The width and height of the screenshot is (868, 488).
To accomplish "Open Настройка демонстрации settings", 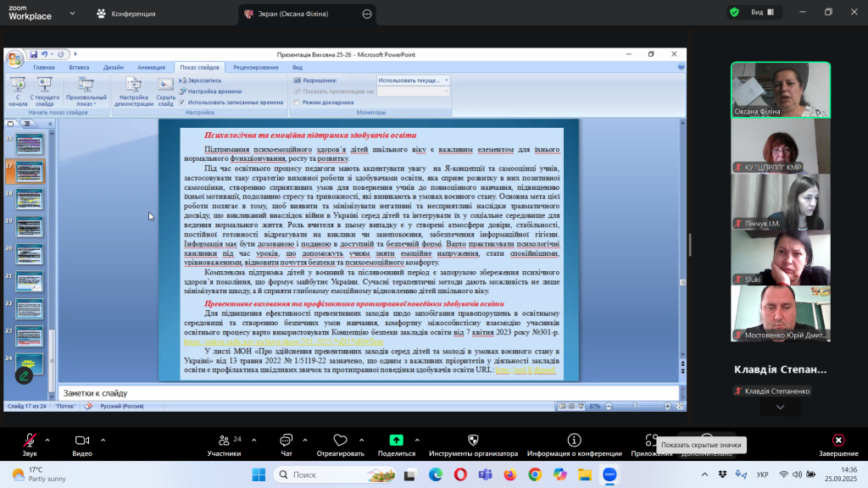I will pyautogui.click(x=133, y=90).
